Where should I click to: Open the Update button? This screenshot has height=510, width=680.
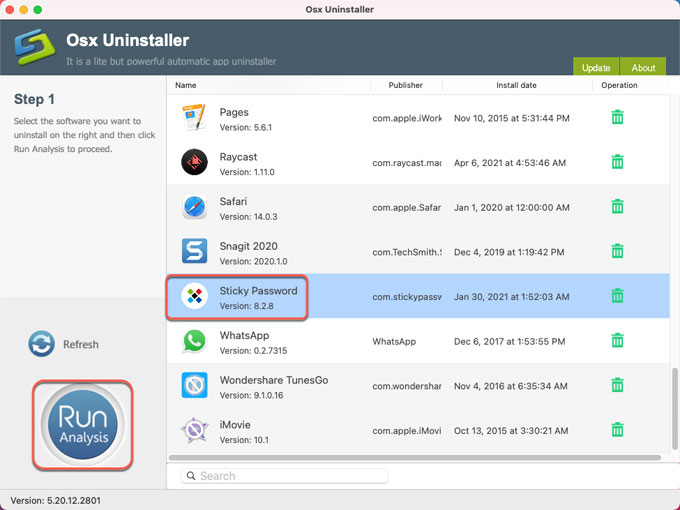click(x=596, y=68)
